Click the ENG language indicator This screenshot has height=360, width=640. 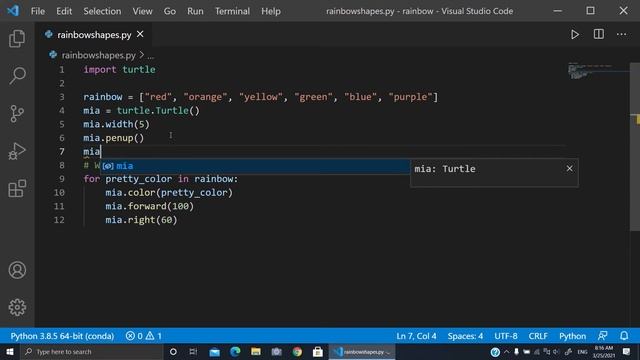582,352
